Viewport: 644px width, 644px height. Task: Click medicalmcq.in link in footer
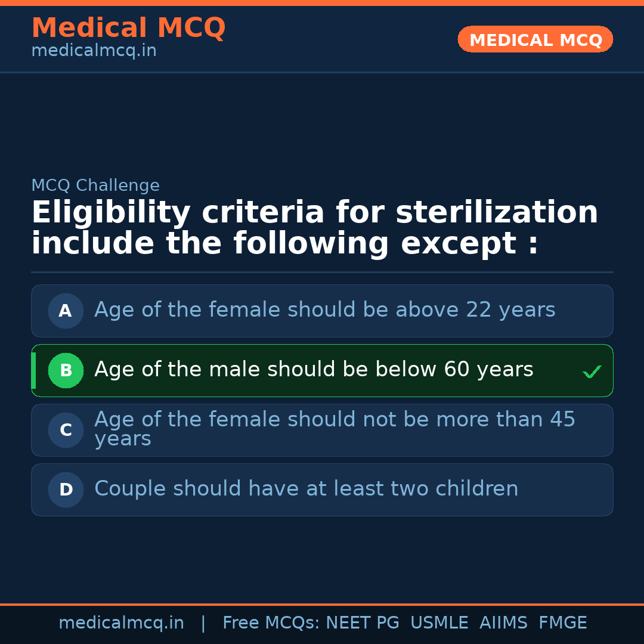coord(121,623)
